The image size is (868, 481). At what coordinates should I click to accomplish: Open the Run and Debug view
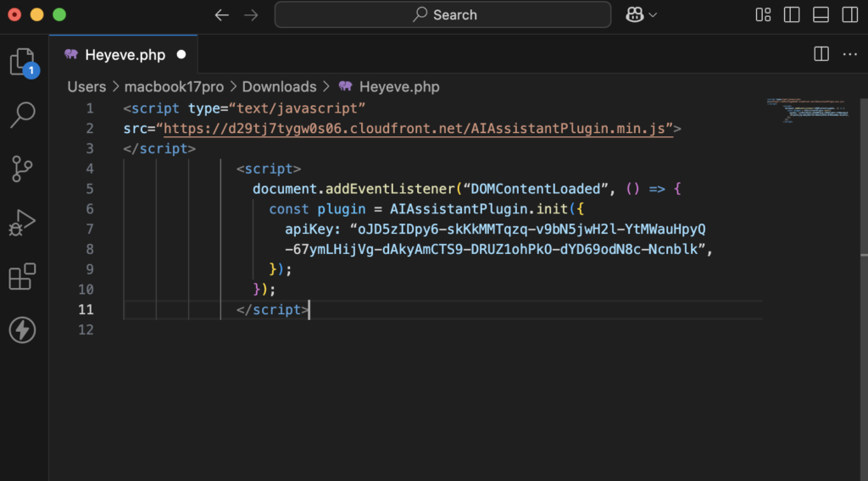coord(22,222)
